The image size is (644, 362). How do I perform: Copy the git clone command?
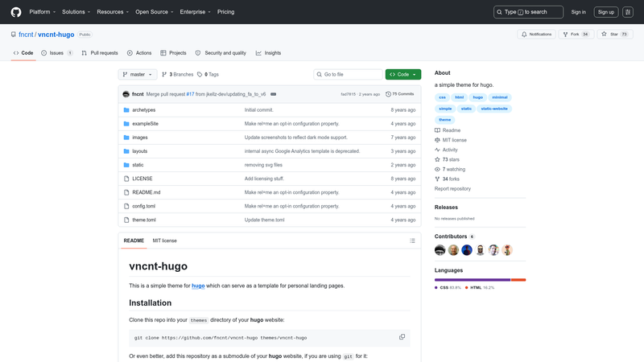point(402,337)
